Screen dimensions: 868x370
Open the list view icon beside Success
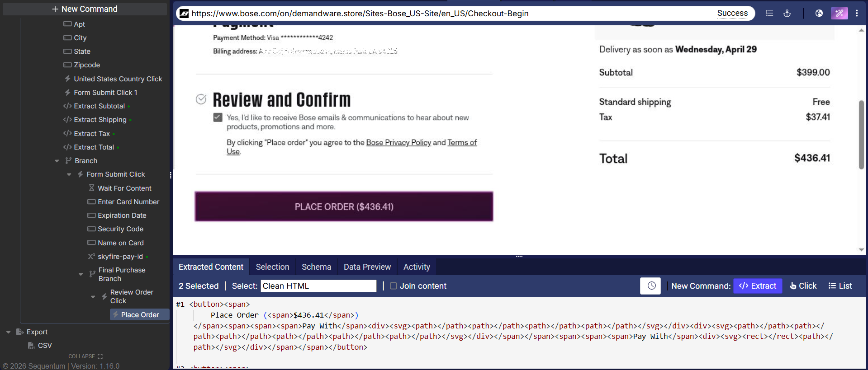tap(769, 14)
